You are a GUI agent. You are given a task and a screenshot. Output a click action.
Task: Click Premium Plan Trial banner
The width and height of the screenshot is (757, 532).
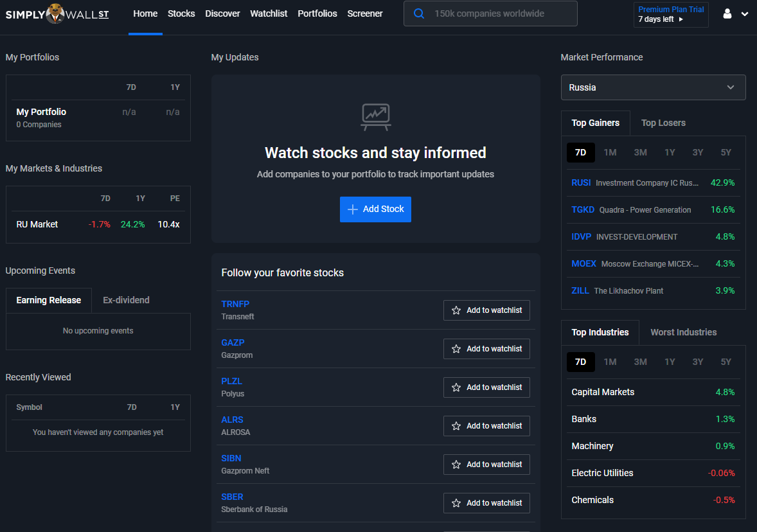click(x=671, y=15)
